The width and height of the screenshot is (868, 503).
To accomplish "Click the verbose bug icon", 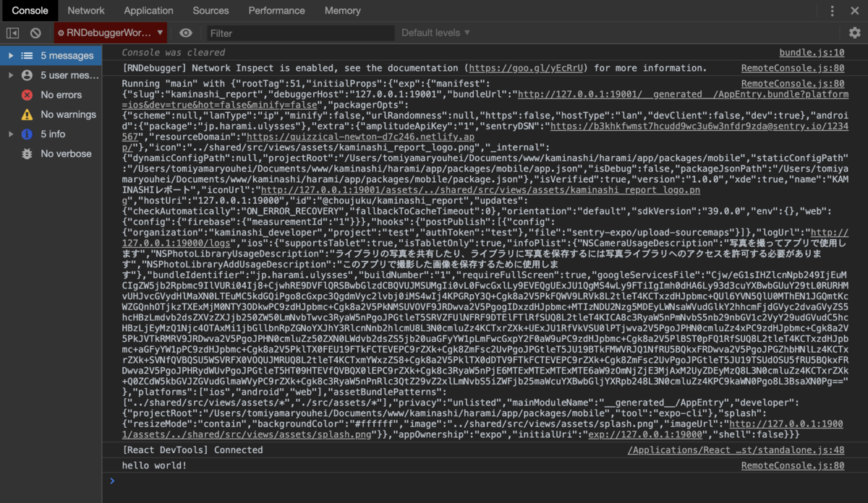I will [x=27, y=153].
